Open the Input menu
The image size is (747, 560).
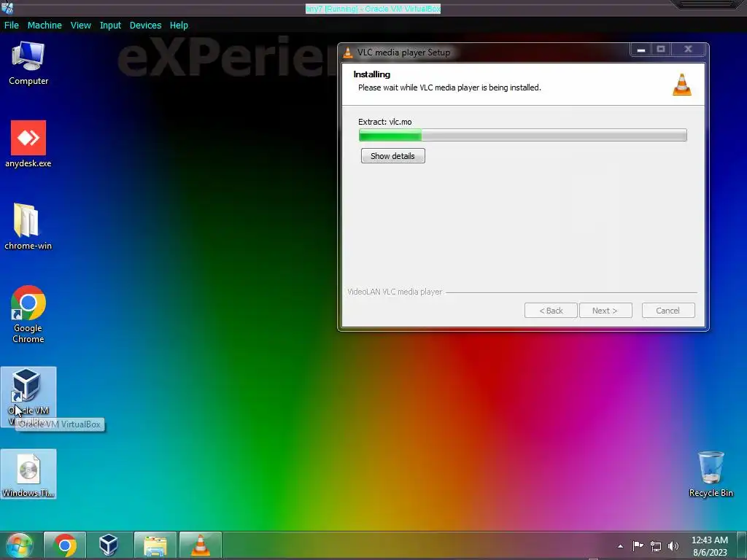(110, 26)
